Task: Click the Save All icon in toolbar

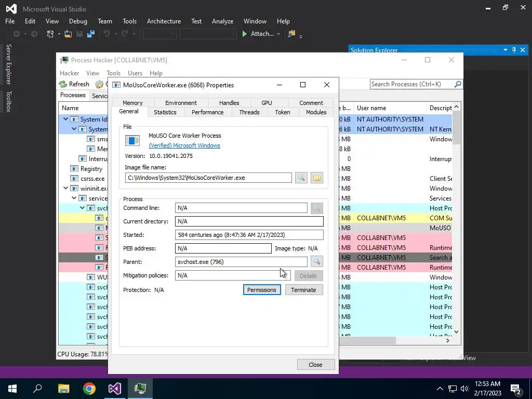Action: pos(90,34)
